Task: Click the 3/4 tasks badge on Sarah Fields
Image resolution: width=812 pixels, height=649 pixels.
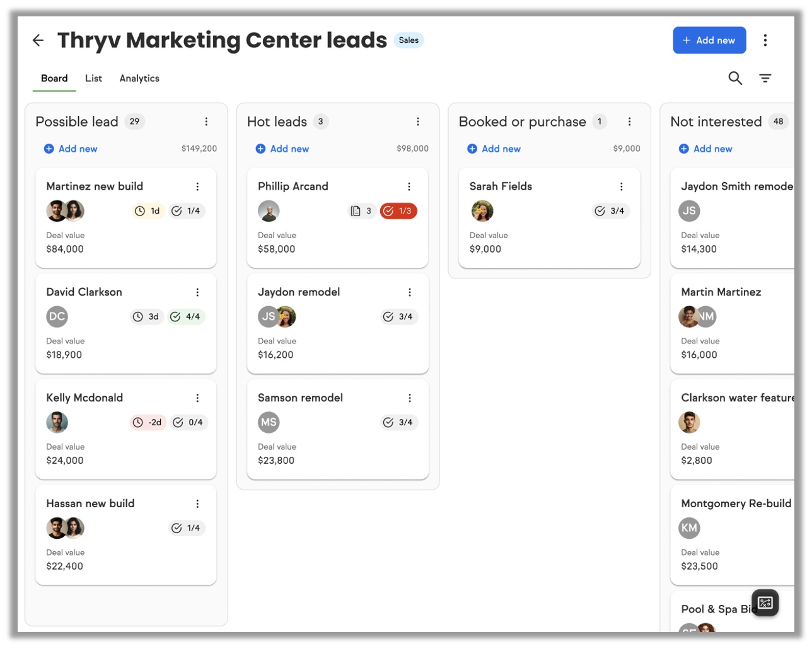Action: tap(610, 211)
